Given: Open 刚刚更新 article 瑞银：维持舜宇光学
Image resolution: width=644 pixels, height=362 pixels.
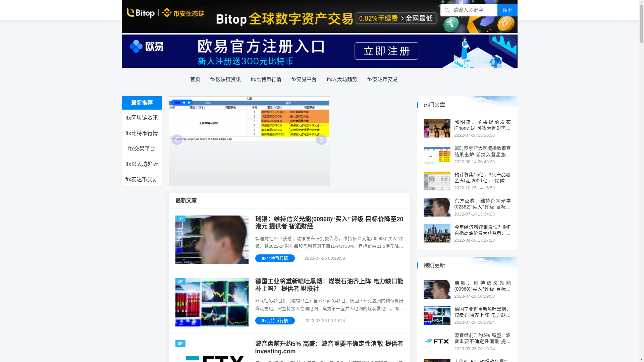Looking at the screenshot, I should point(482,286).
